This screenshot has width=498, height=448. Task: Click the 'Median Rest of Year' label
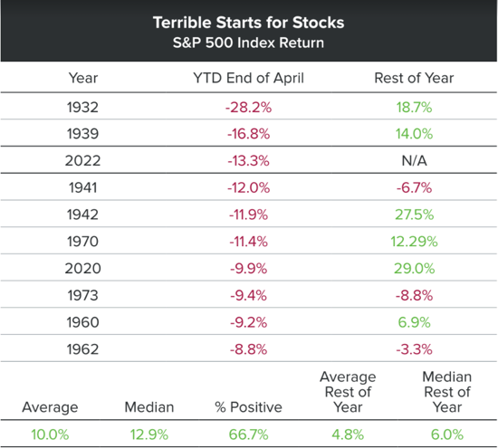[447, 392]
